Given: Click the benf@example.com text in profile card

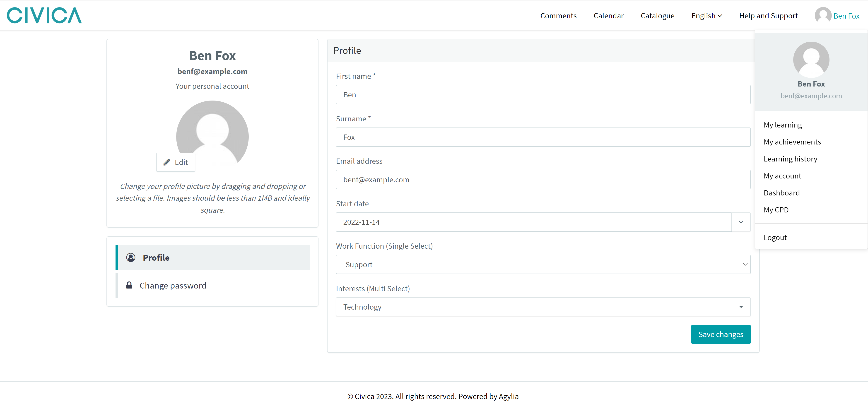Looking at the screenshot, I should point(212,71).
